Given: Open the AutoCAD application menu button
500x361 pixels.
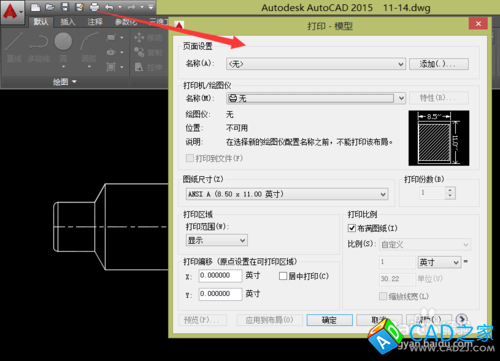Looking at the screenshot, I should (13, 12).
